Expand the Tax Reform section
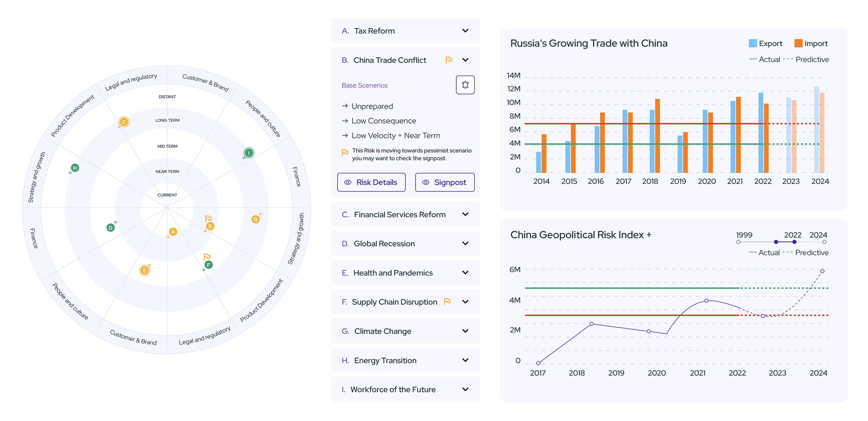The width and height of the screenshot is (868, 421). (x=465, y=31)
